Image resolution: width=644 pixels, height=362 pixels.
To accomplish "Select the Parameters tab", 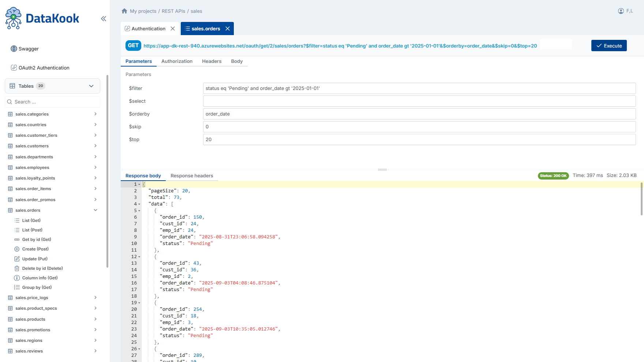I will [139, 61].
